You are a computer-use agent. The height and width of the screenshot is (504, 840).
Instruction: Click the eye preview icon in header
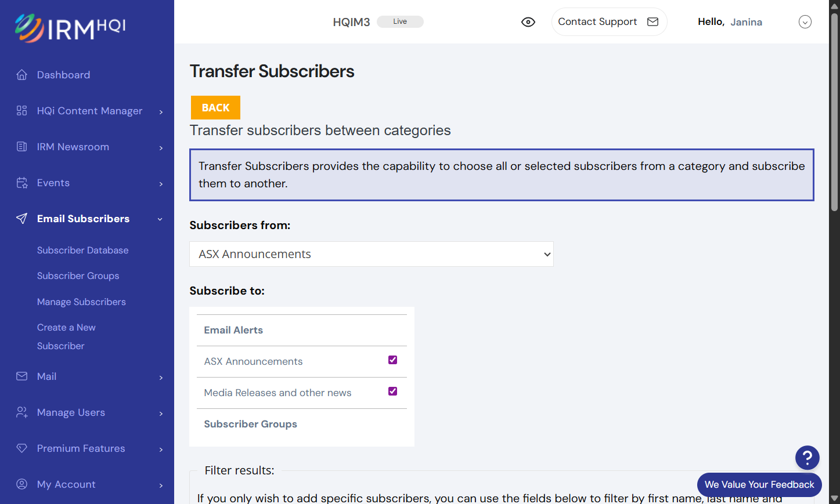[528, 22]
